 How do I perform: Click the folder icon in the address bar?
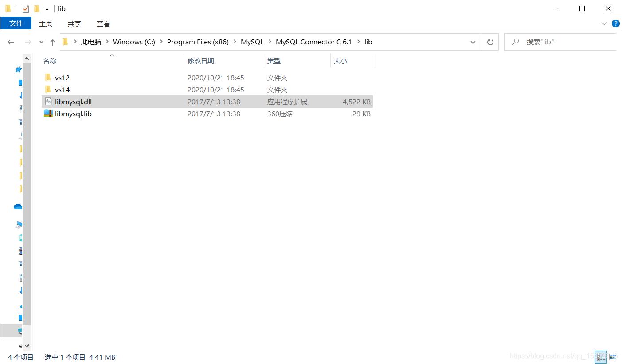click(x=66, y=42)
